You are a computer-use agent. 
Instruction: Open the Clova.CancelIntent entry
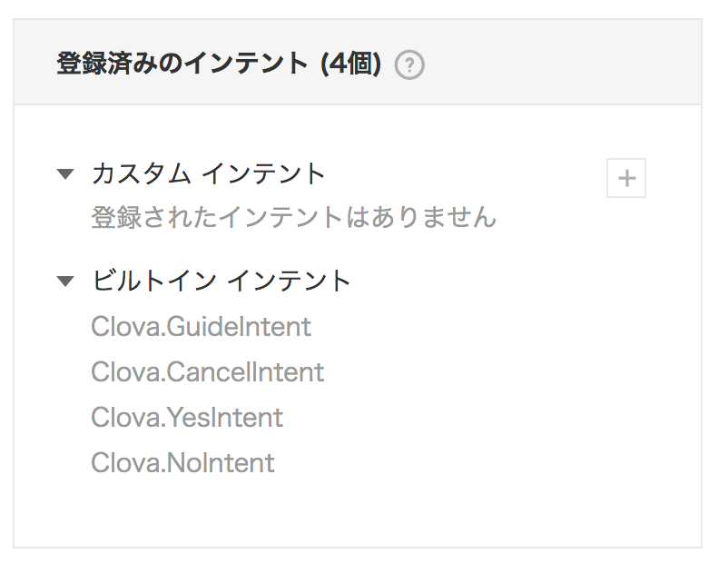pos(207,372)
